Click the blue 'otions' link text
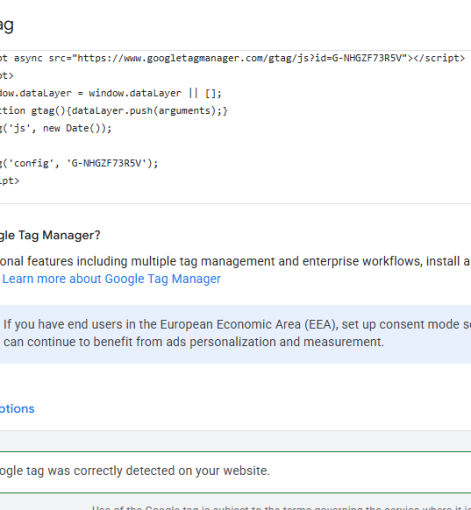The image size is (471, 510). point(17,409)
